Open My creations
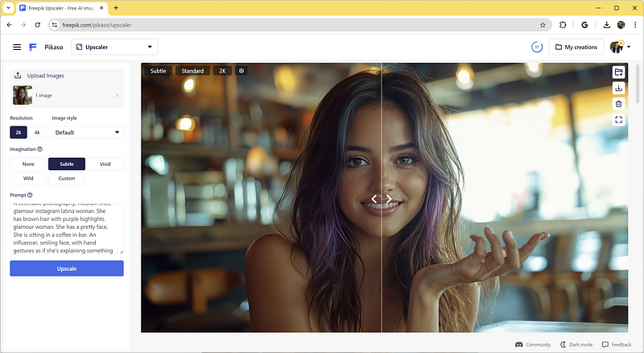Viewport: 644px width, 353px height. tap(576, 47)
